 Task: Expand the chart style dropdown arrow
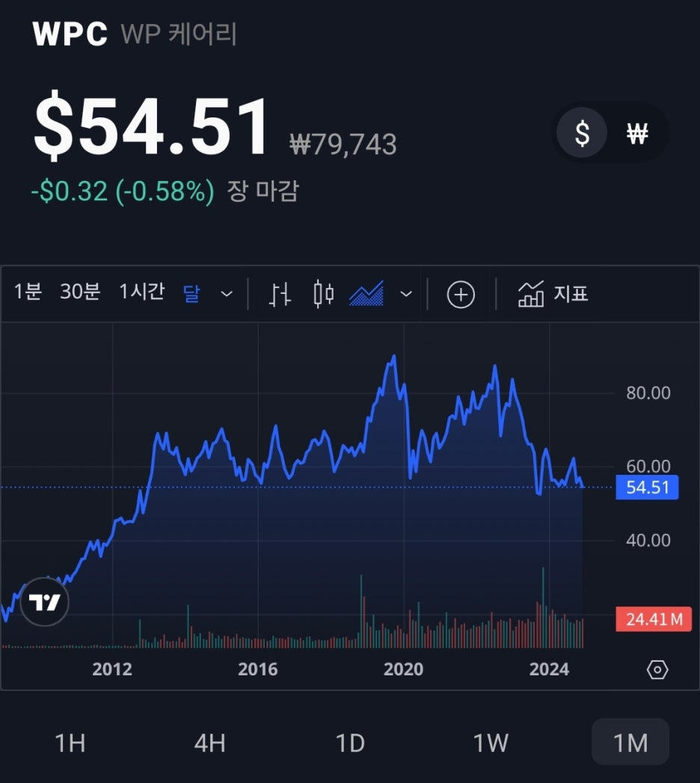[x=406, y=294]
